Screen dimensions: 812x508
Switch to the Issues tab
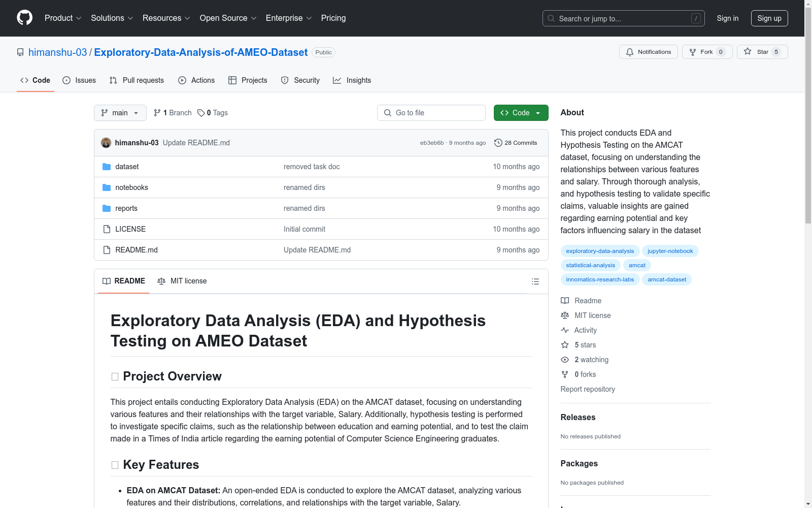pos(79,80)
